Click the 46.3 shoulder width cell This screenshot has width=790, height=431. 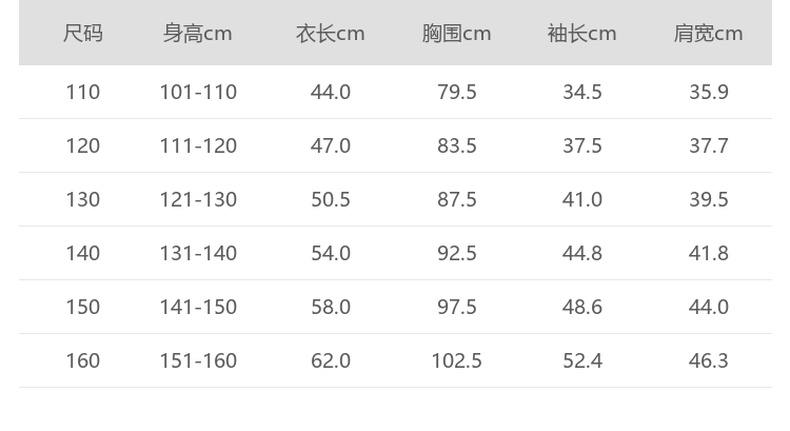click(708, 360)
